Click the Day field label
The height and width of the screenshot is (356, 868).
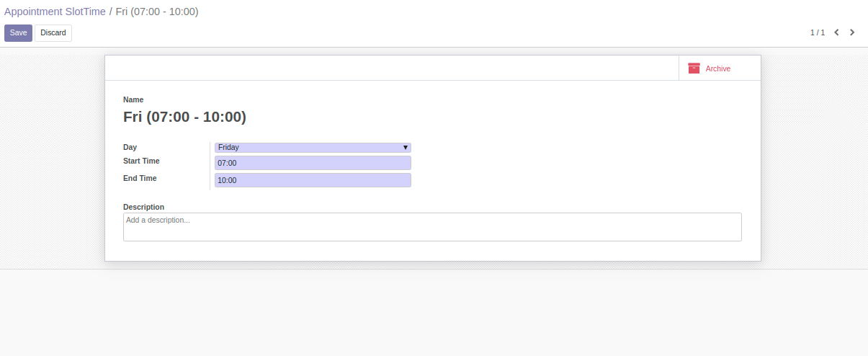pos(130,147)
